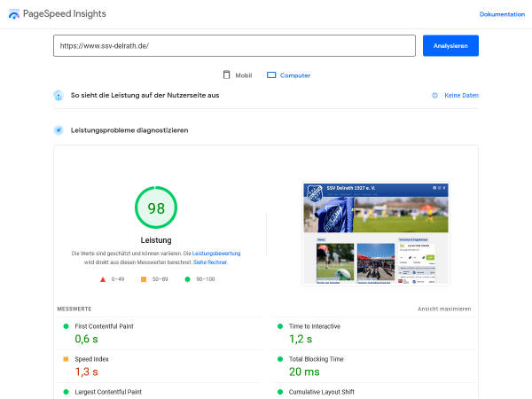Click the PageSpeed Insights logo icon

coord(14,14)
